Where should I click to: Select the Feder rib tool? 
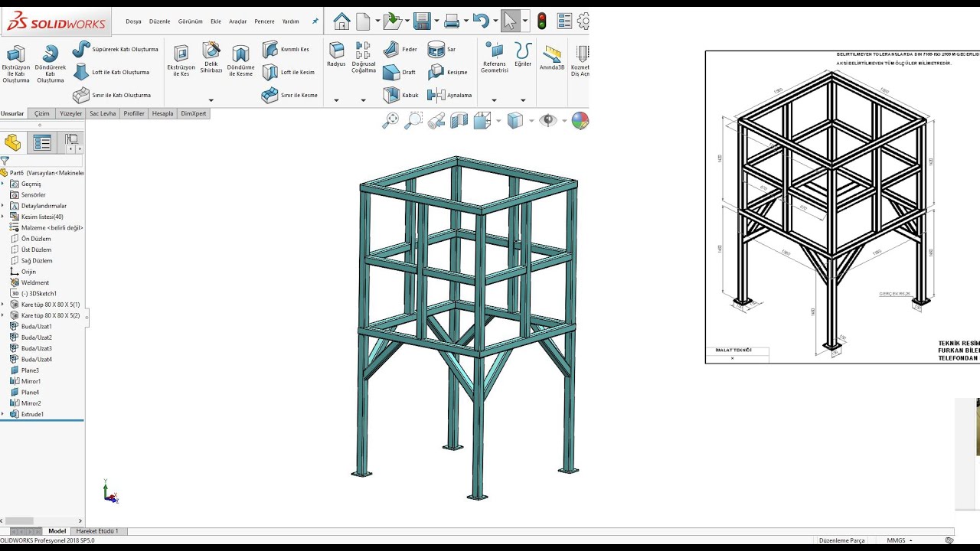point(400,49)
